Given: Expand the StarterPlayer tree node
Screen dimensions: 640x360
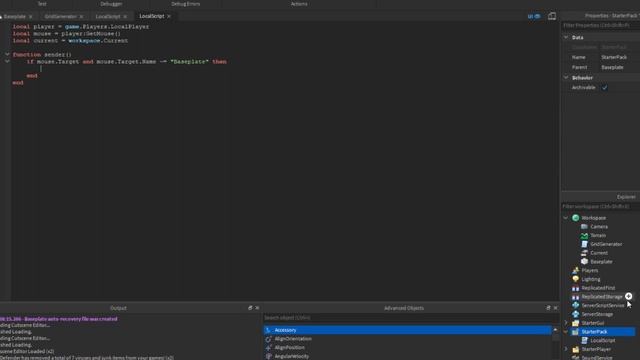Looking at the screenshot, I should click(566, 349).
